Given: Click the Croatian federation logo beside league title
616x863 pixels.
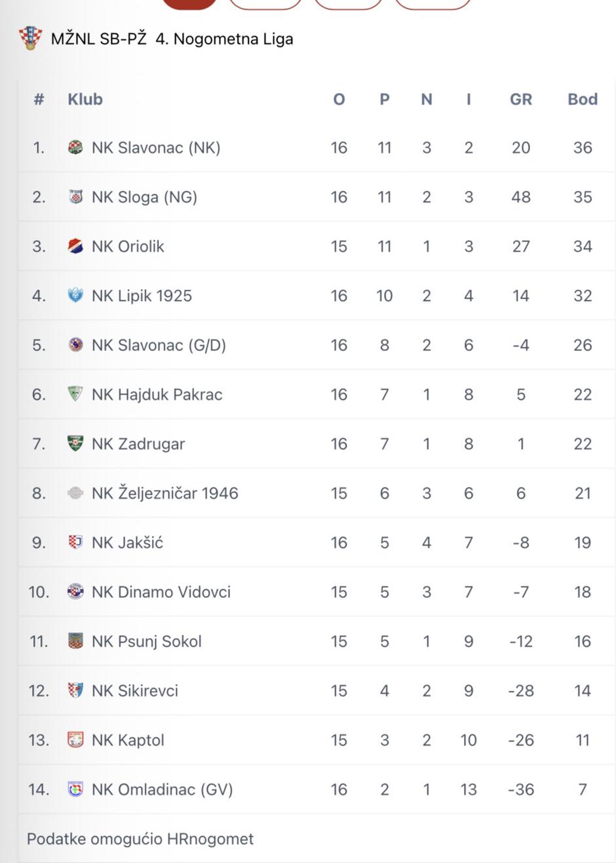Looking at the screenshot, I should coord(30,38).
